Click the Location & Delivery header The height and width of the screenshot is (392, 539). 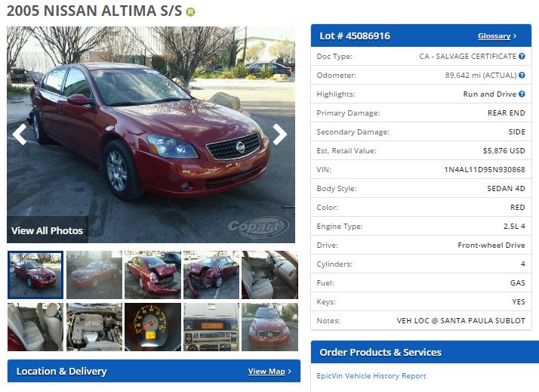point(154,371)
